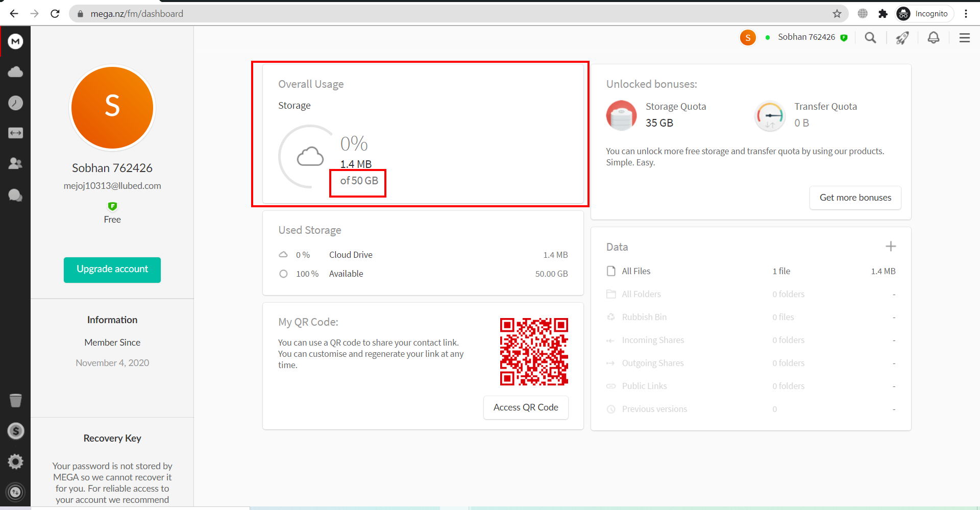The image size is (980, 510).
Task: Click the email mejoj10313@llubed.com
Action: [x=112, y=186]
